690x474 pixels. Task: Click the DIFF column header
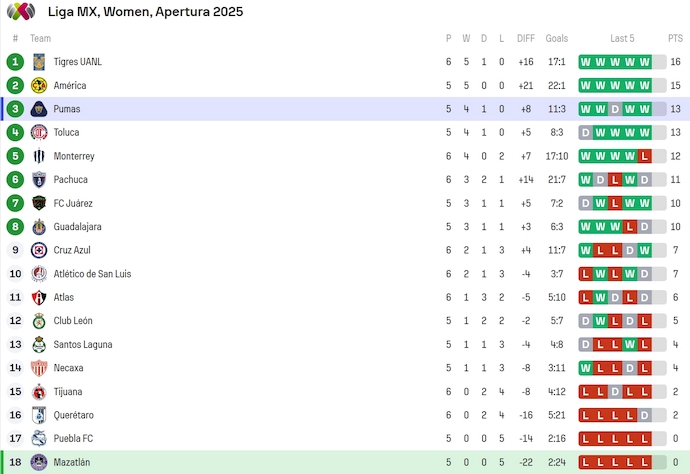(526, 38)
